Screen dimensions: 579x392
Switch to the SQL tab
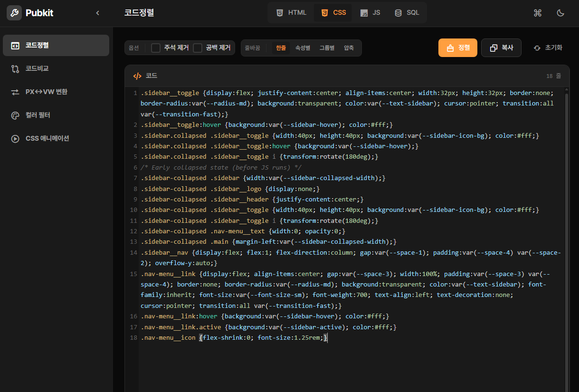pos(407,13)
